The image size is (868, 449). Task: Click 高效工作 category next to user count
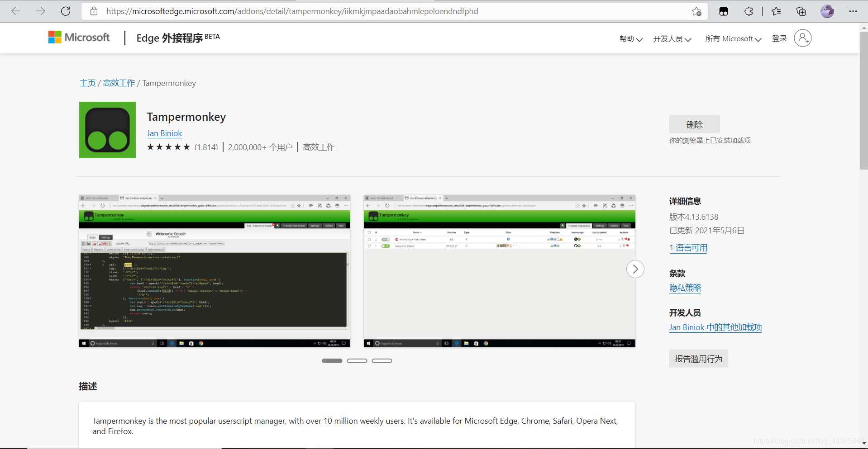pos(319,147)
